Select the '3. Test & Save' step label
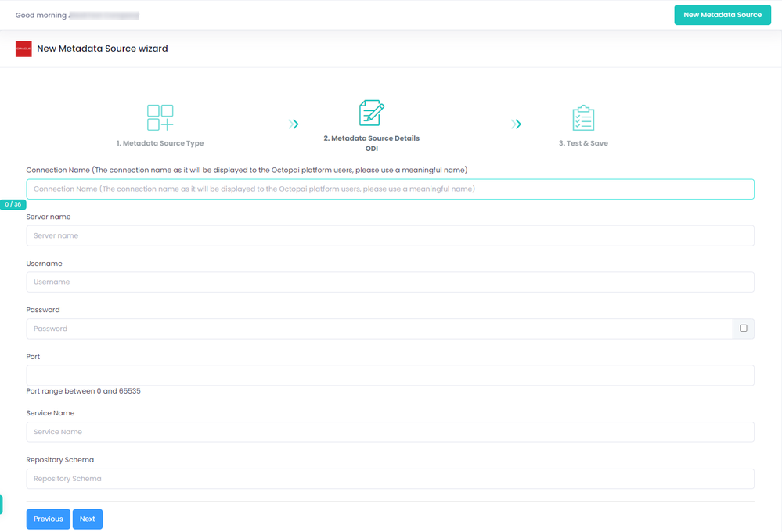The width and height of the screenshot is (782, 532). pyautogui.click(x=583, y=143)
